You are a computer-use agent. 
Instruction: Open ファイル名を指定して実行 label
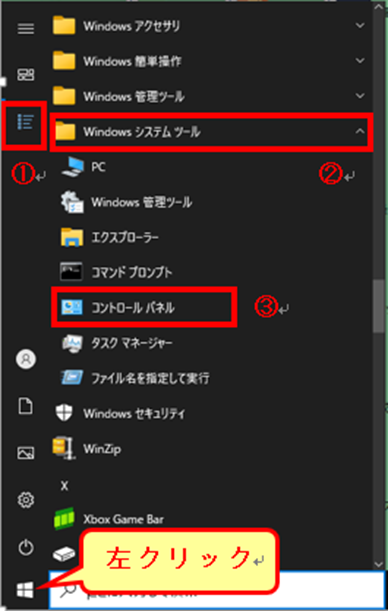coord(150,378)
